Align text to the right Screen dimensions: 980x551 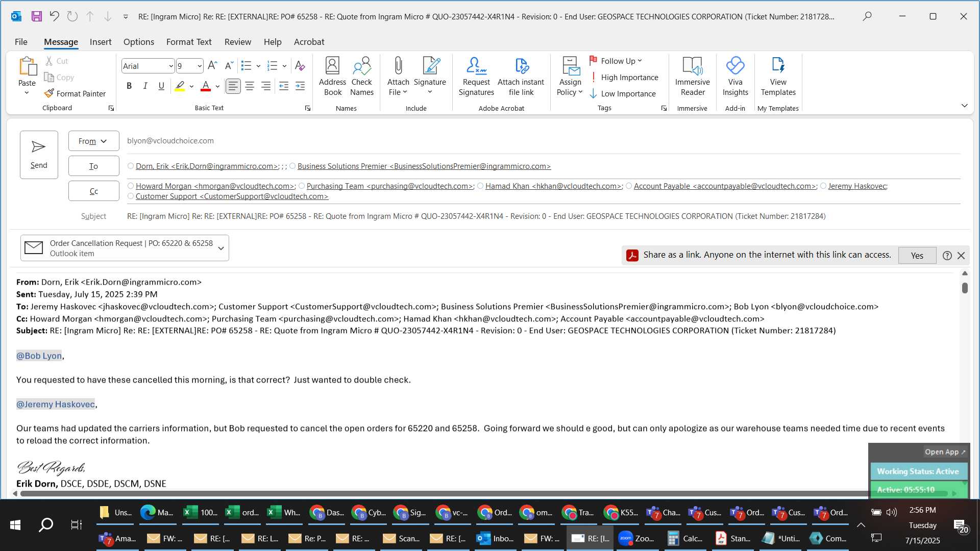266,86
